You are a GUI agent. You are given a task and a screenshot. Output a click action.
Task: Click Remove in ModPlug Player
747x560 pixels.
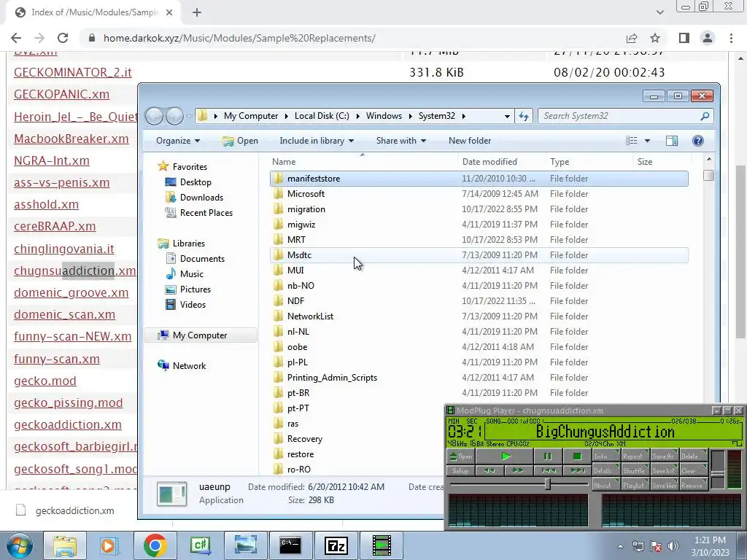(x=693, y=485)
